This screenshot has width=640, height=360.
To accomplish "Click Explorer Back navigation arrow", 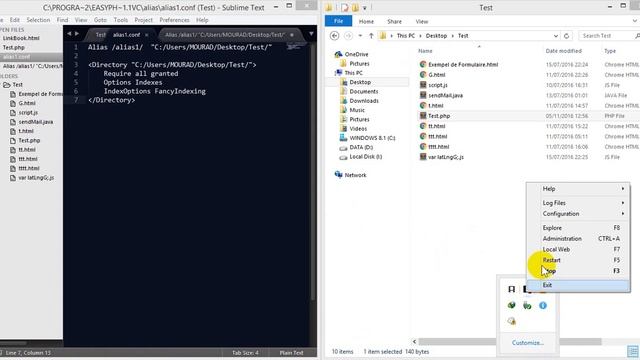I will pos(334,36).
